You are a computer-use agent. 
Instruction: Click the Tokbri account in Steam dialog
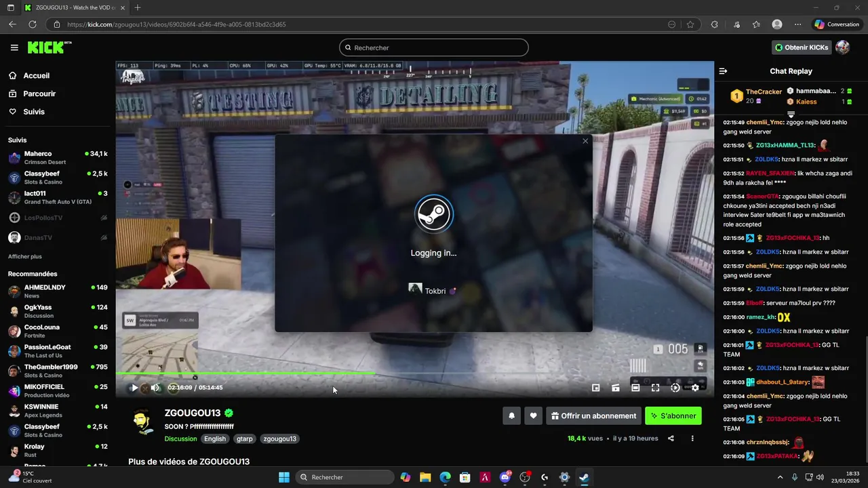[x=433, y=290]
